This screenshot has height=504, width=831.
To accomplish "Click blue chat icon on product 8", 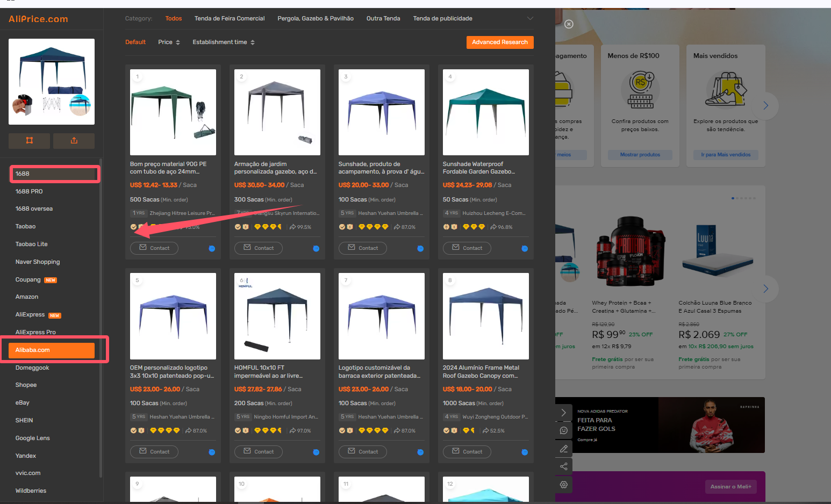I will click(525, 452).
